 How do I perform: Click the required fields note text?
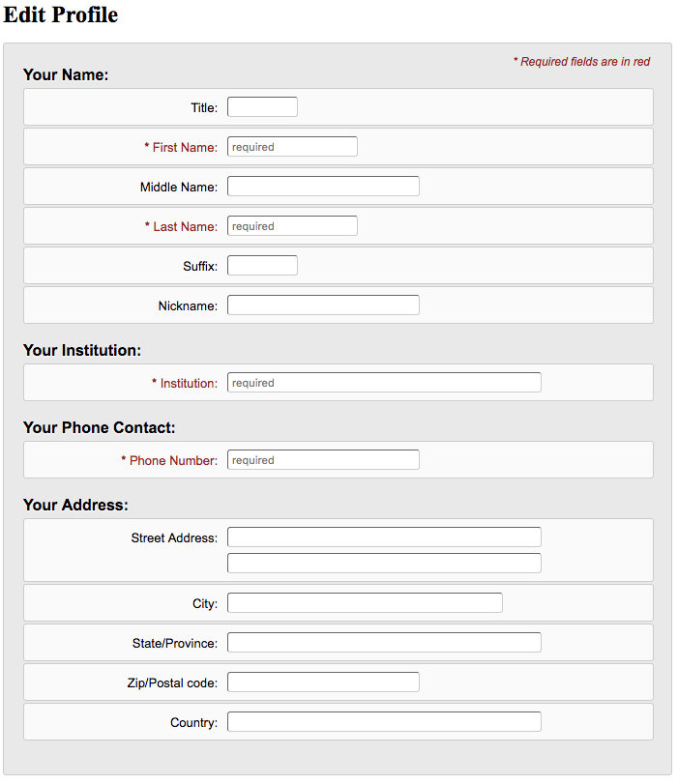pyautogui.click(x=581, y=62)
